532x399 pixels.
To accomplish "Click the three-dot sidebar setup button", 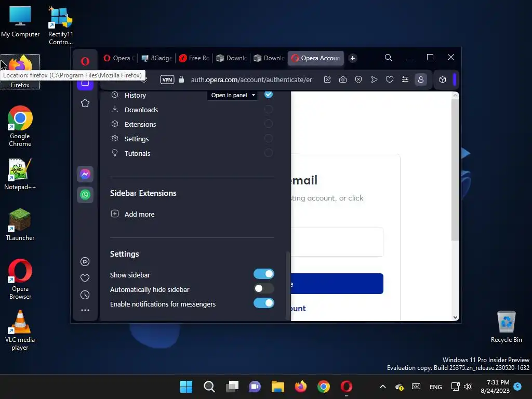I will [x=85, y=310].
